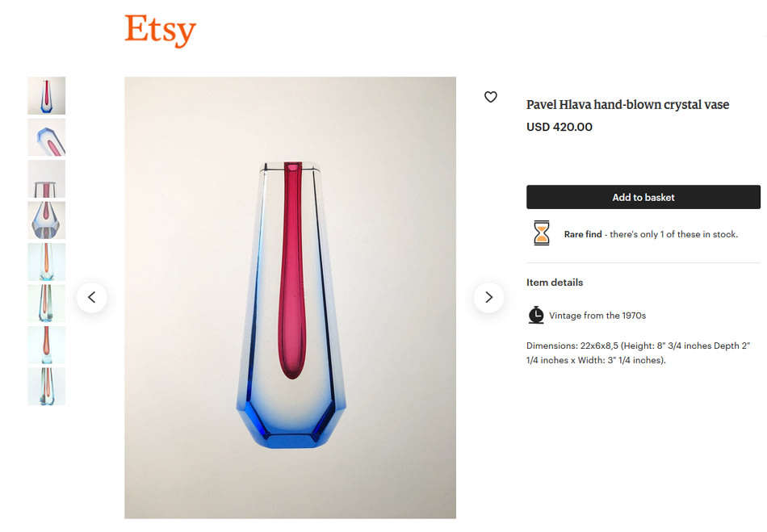Image resolution: width=767 pixels, height=532 pixels.
Task: Select the tilted close-up thumbnail of the vase
Action: [46, 136]
